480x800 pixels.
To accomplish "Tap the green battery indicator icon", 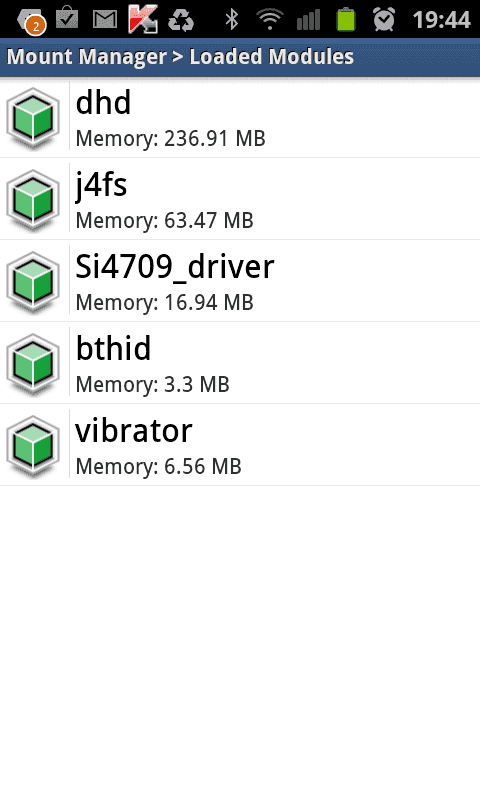I will [x=345, y=19].
